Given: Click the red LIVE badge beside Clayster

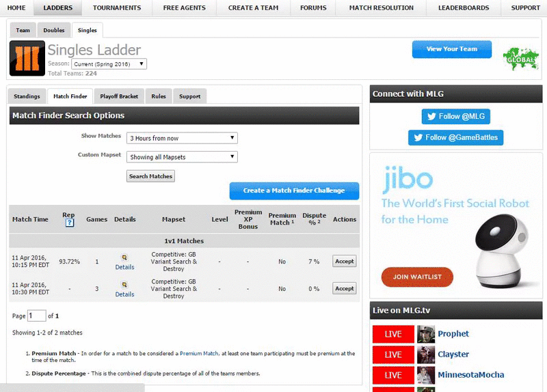Looking at the screenshot, I should pos(393,354).
